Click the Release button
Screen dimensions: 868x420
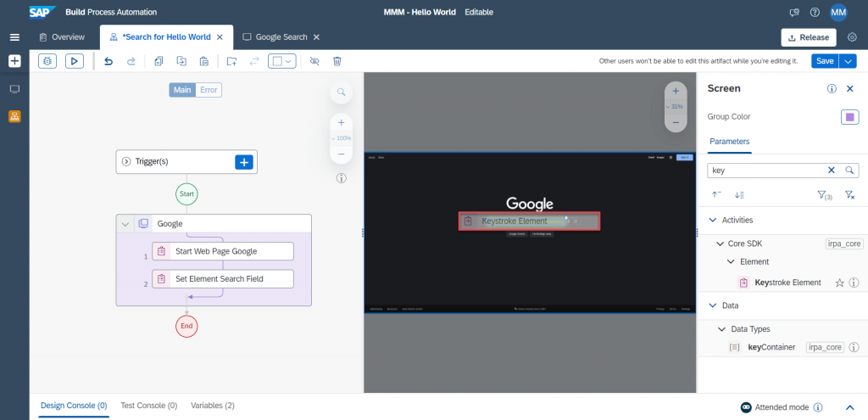pos(809,37)
